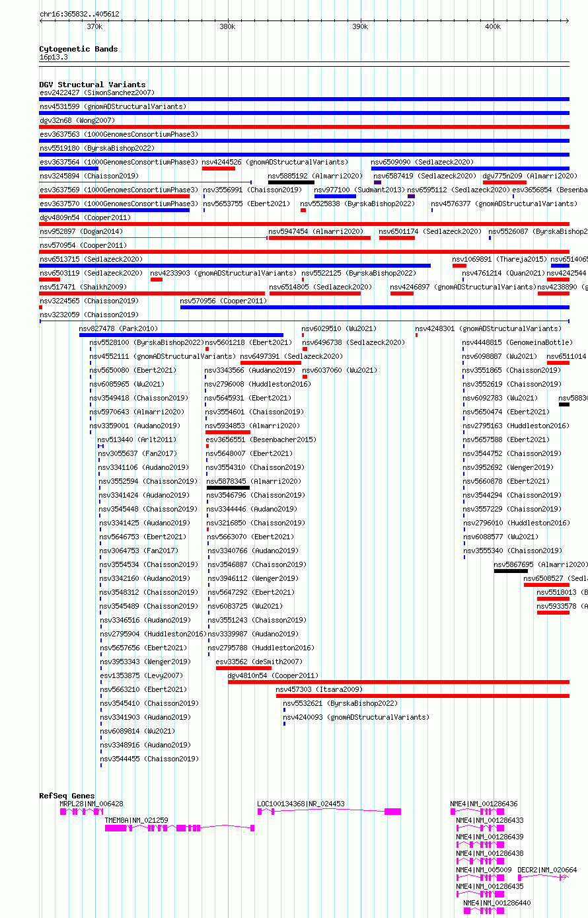Screen dimensions: 588x918
Task: Click the NME4|NM_001286440 transcript label
Action: click(497, 903)
